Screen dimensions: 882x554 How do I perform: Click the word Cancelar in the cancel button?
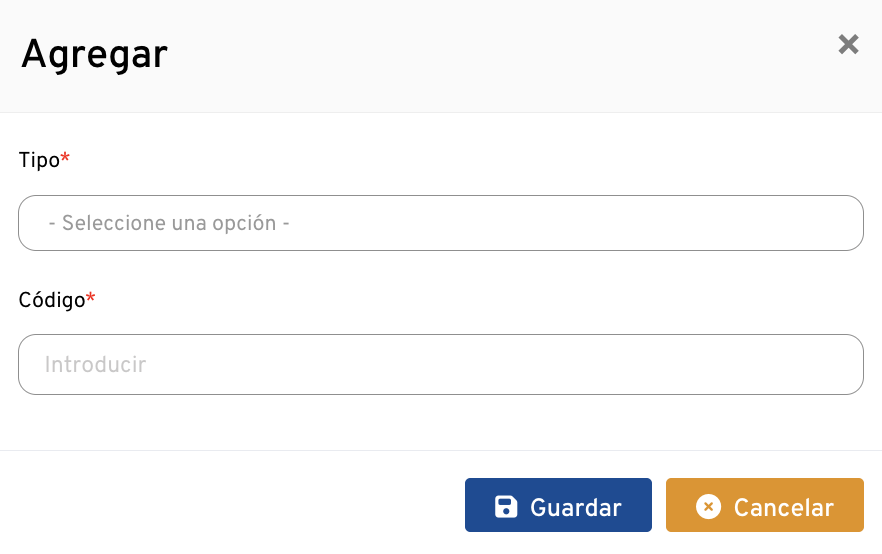783,508
